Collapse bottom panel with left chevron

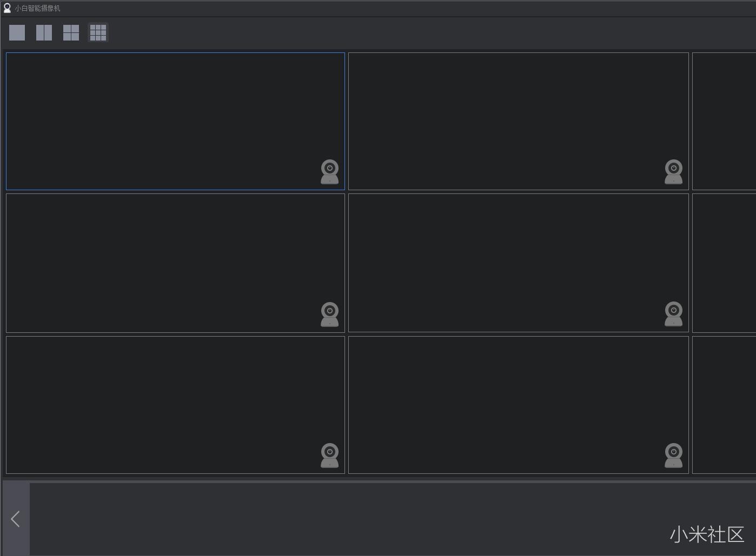point(16,519)
